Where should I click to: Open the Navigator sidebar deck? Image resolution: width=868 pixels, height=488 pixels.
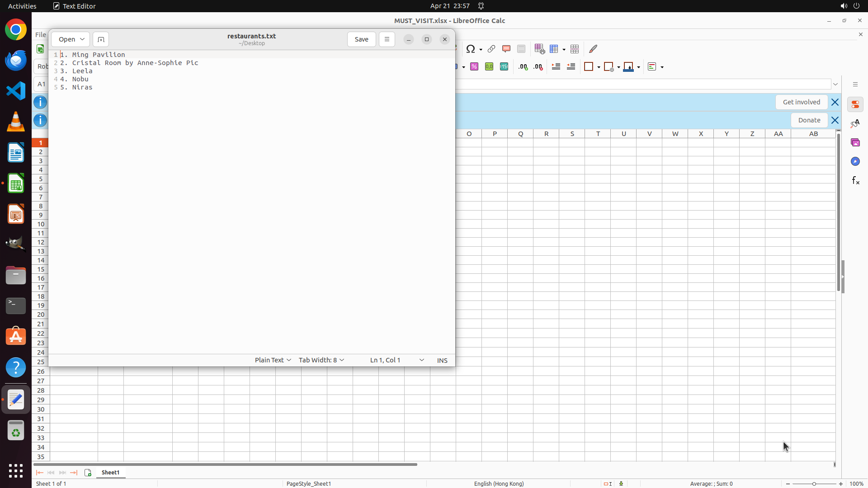[x=855, y=162]
